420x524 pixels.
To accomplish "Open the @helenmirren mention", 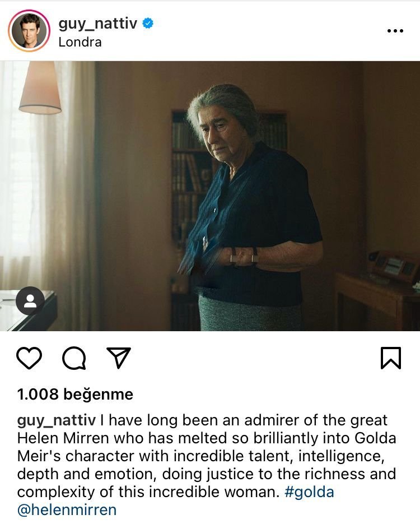I will pos(67,510).
